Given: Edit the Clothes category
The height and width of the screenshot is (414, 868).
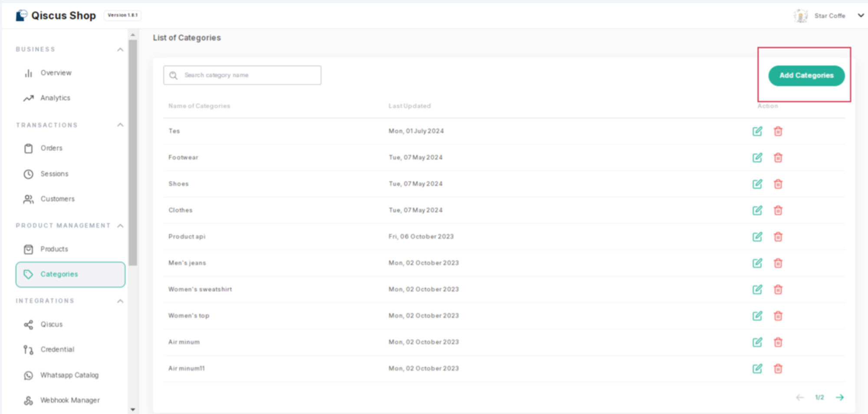Looking at the screenshot, I should click(757, 210).
